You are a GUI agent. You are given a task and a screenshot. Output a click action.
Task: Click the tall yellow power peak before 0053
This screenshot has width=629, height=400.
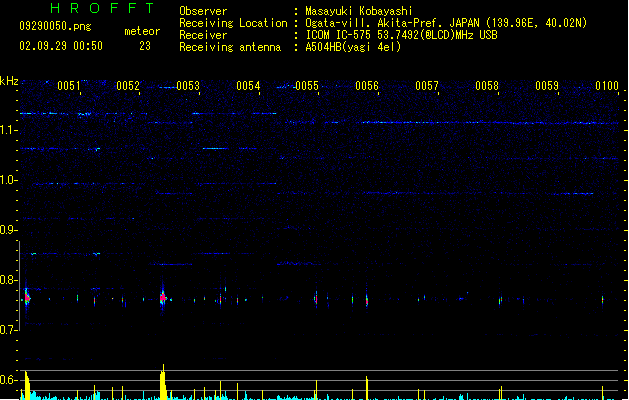click(x=163, y=382)
